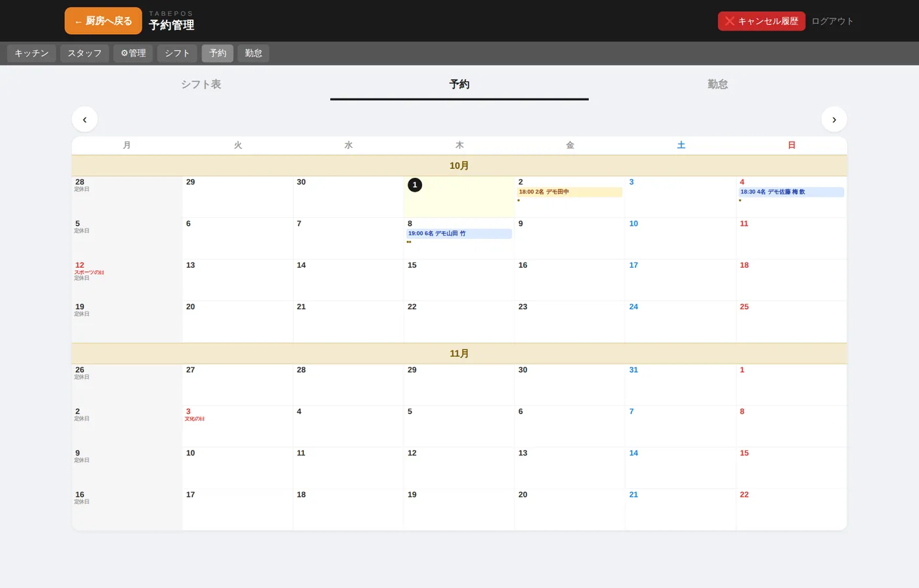Viewport: 919px width, 588px height.
Task: Switch to シフト表 tab
Action: [201, 84]
